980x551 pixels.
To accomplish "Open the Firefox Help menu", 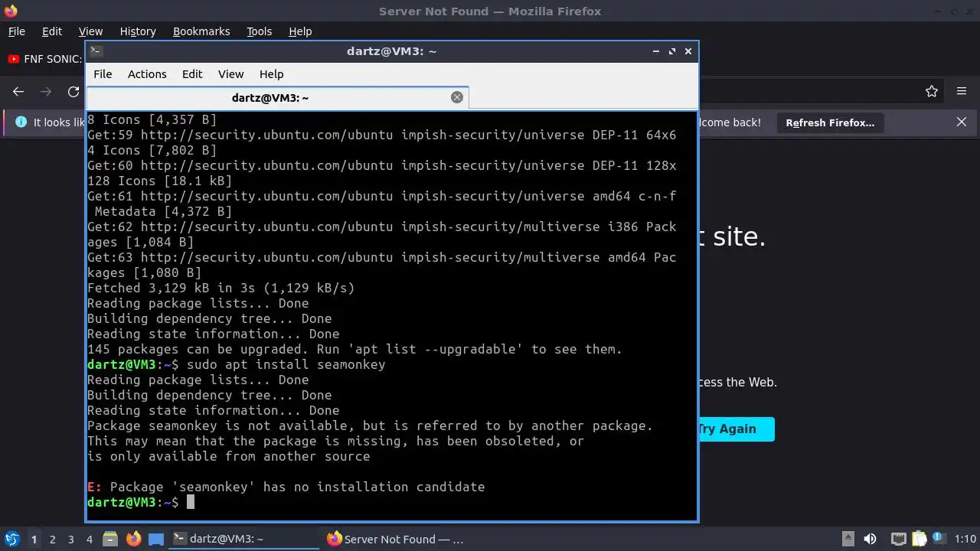I will click(300, 31).
